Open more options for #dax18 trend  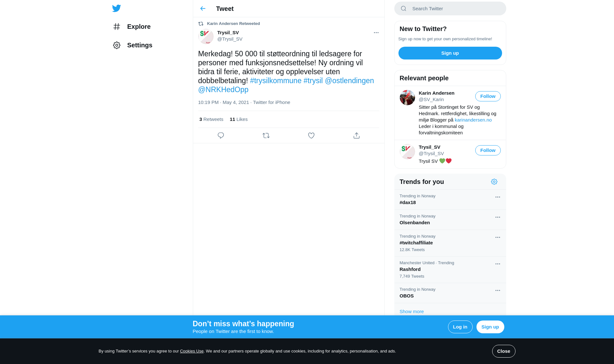point(498,197)
